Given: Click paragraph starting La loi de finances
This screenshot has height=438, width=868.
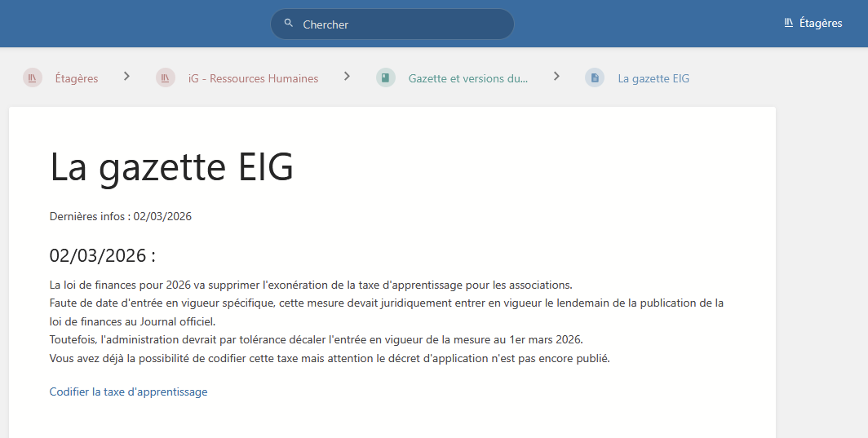Looking at the screenshot, I should [310, 285].
